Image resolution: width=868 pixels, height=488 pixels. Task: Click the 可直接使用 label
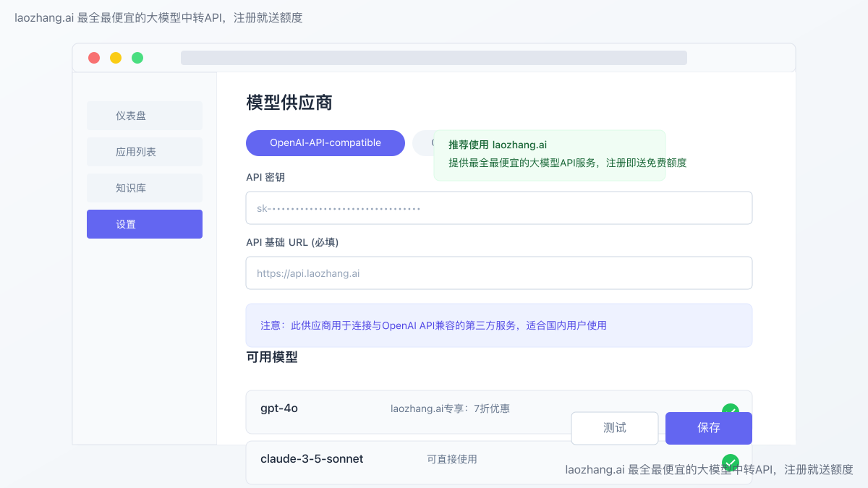452,459
